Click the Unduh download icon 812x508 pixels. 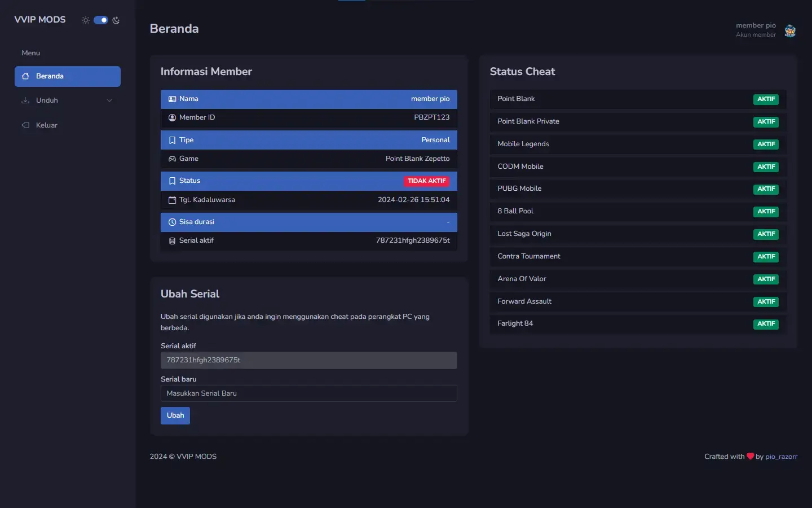coord(25,100)
